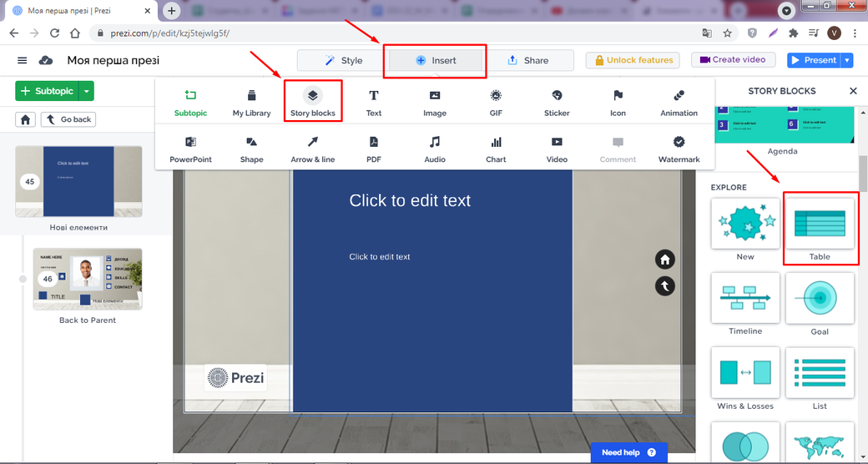Screen dimensions: 868x464
Task: Open Chrome three-dot menu
Action: [855, 33]
